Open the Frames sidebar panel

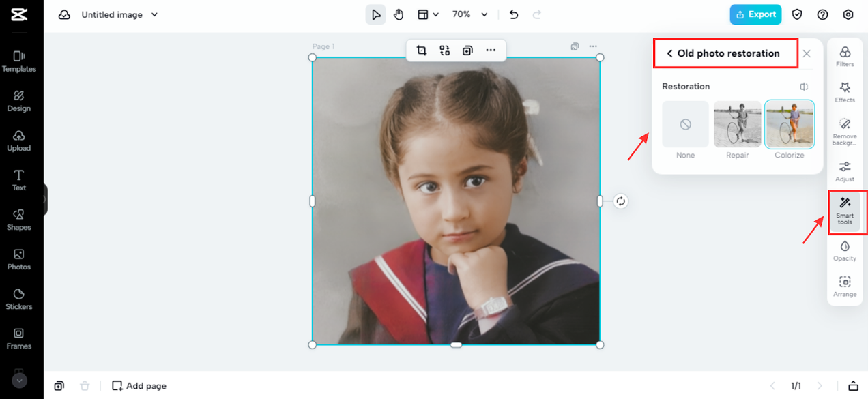pos(19,338)
